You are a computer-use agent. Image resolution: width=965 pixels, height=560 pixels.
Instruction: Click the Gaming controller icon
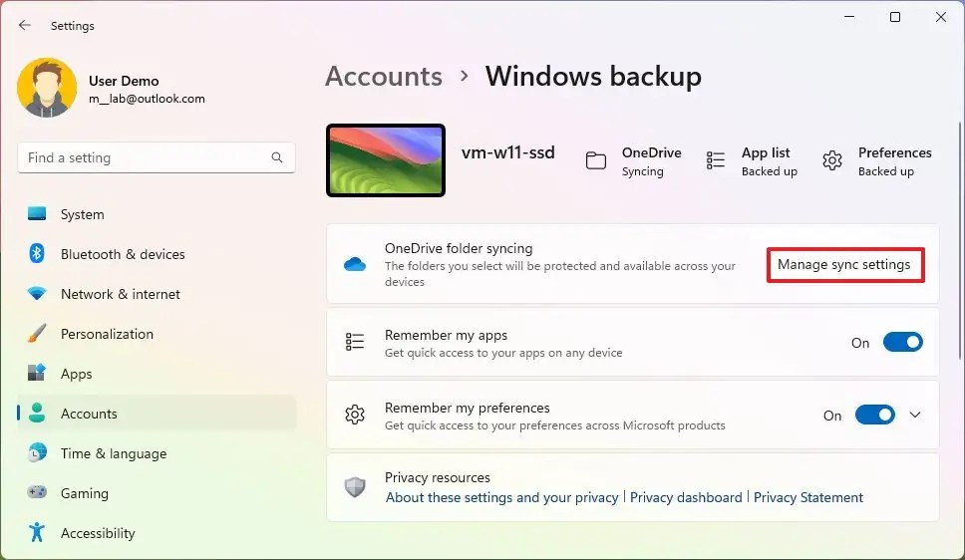pyautogui.click(x=37, y=492)
